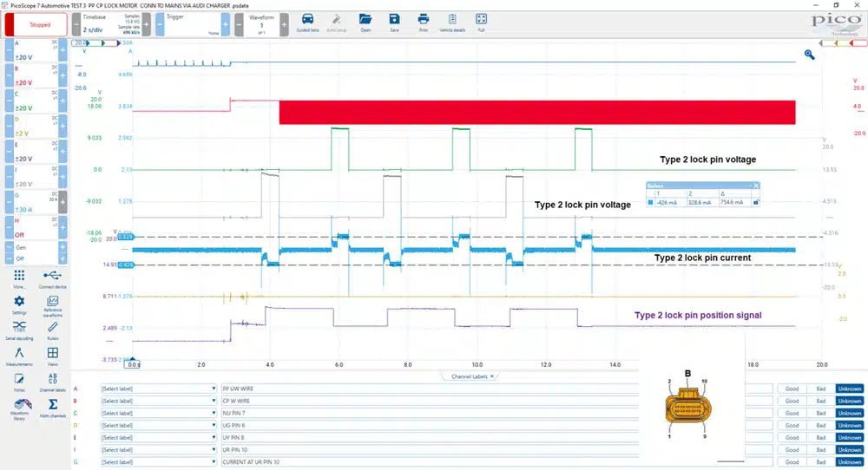Viewport: 868px width, 470px height.
Task: Open Math channels sigma icon
Action: [53, 408]
